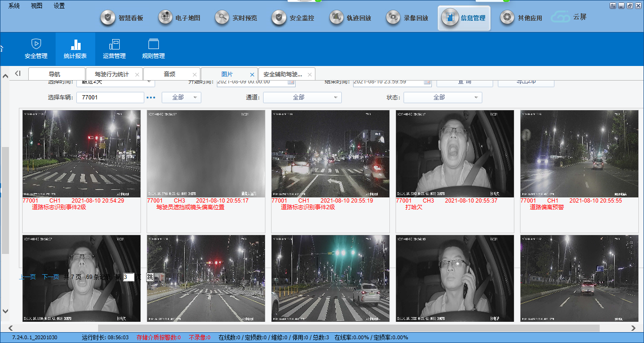Viewport: 644px width, 343px height.
Task: Close the 图片 tab
Action: coord(252,74)
